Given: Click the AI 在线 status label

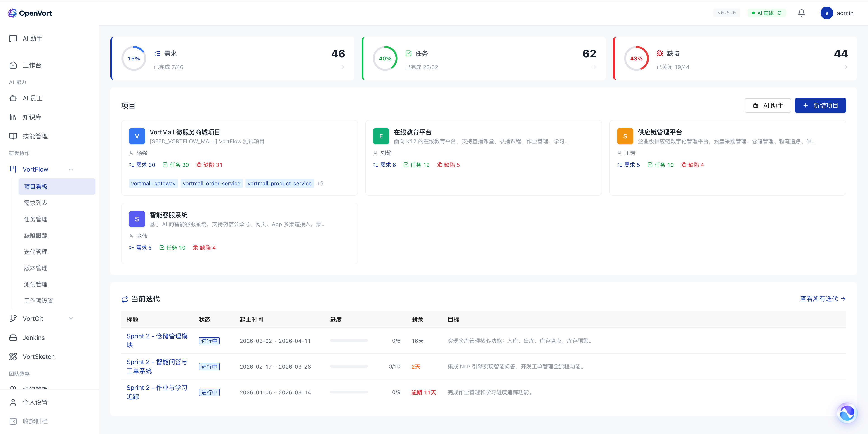Looking at the screenshot, I should 765,13.
